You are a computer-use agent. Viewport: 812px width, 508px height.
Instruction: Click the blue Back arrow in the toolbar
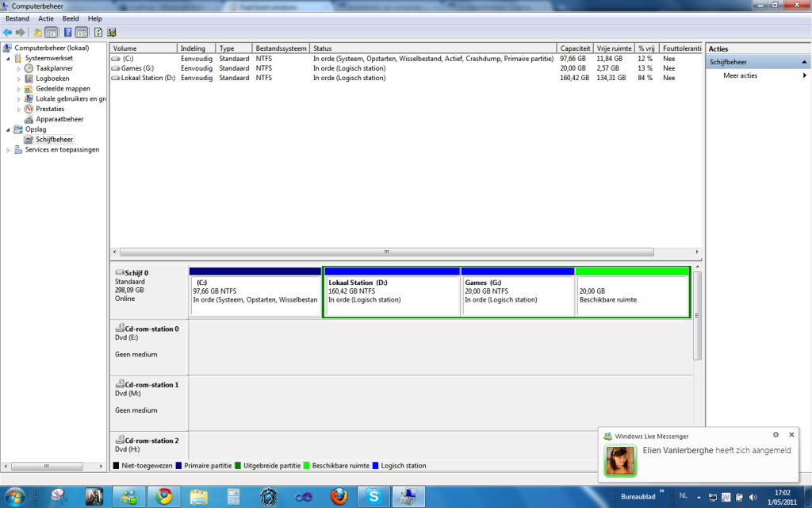(7, 33)
